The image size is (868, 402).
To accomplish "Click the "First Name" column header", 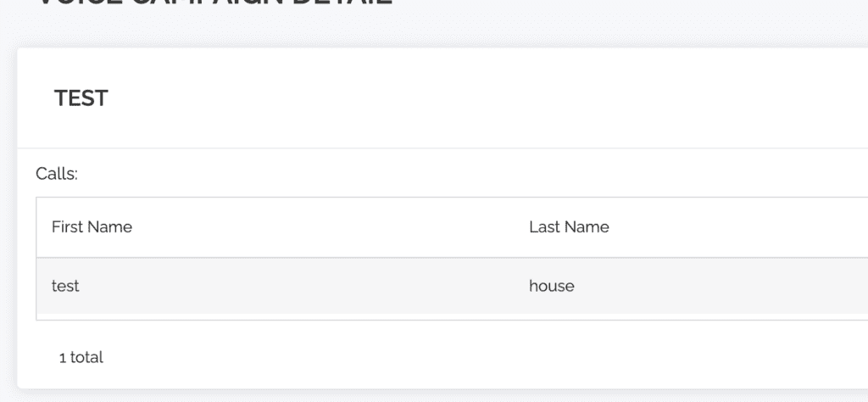I will pyautogui.click(x=92, y=227).
